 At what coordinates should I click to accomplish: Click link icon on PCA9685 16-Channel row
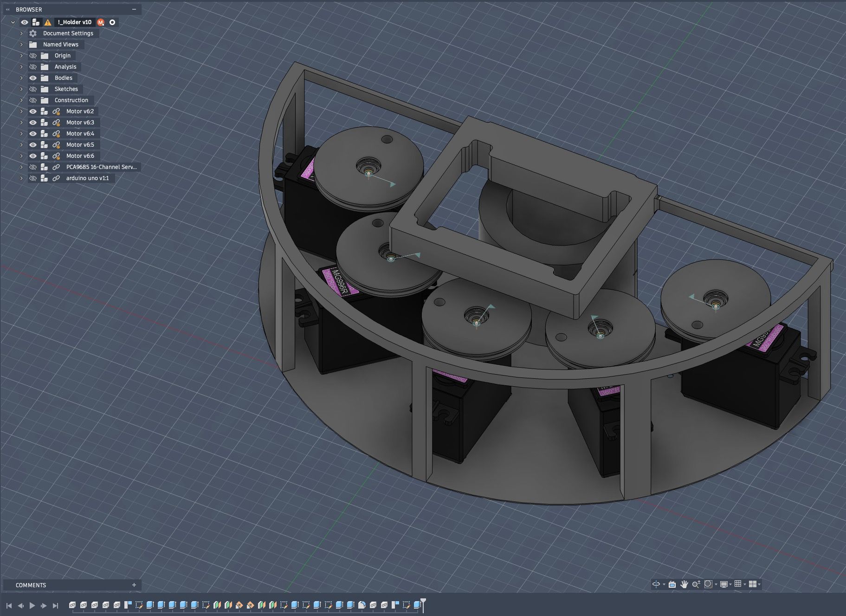[x=56, y=167]
